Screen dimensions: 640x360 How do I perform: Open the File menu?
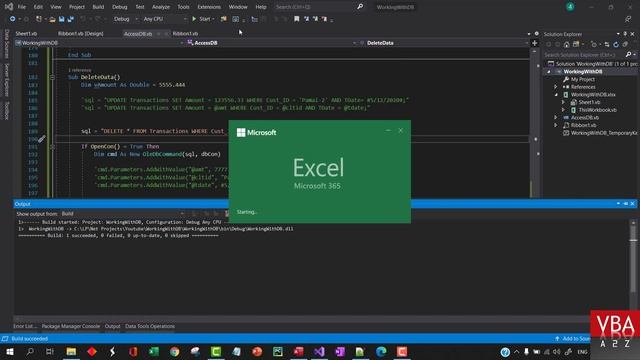22,7
